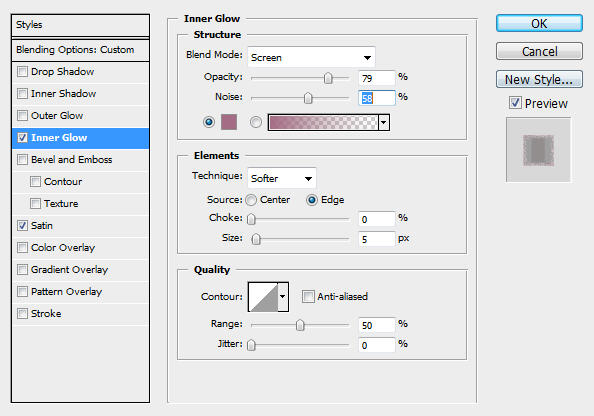Toggle the Anti-aliased checkbox
Image resolution: width=594 pixels, height=416 pixels.
[x=308, y=296]
